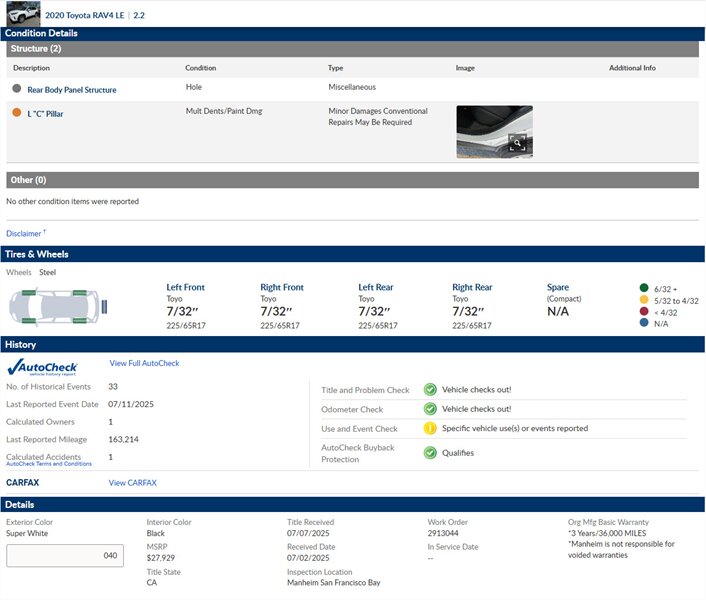The height and width of the screenshot is (600, 706).
Task: Select the Super White exterior color text
Action: 27,533
